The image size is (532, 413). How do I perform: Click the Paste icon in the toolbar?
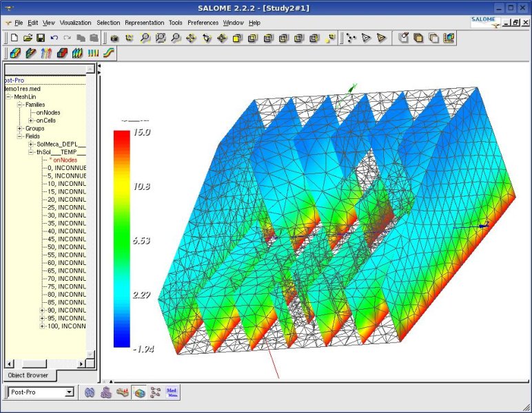[94, 38]
